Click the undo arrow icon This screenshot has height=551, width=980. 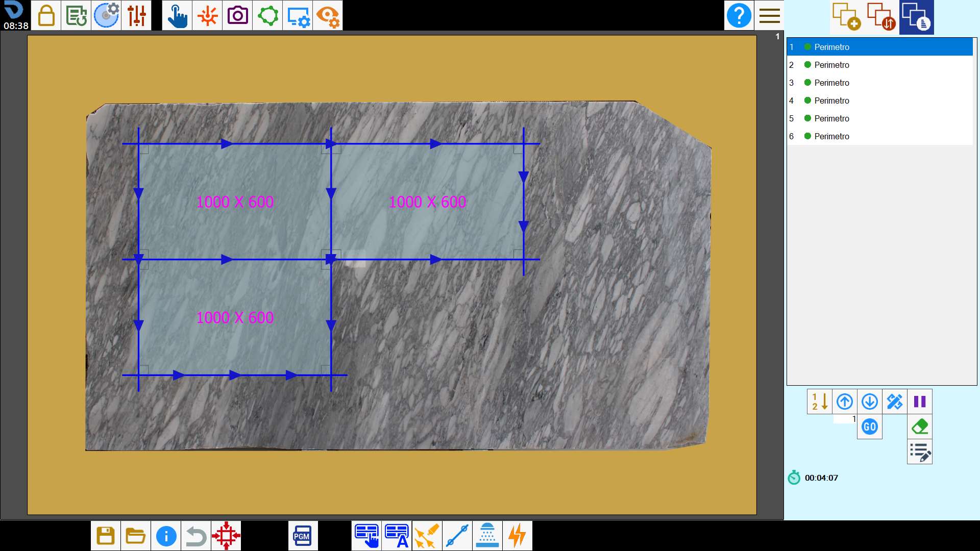pyautogui.click(x=196, y=536)
